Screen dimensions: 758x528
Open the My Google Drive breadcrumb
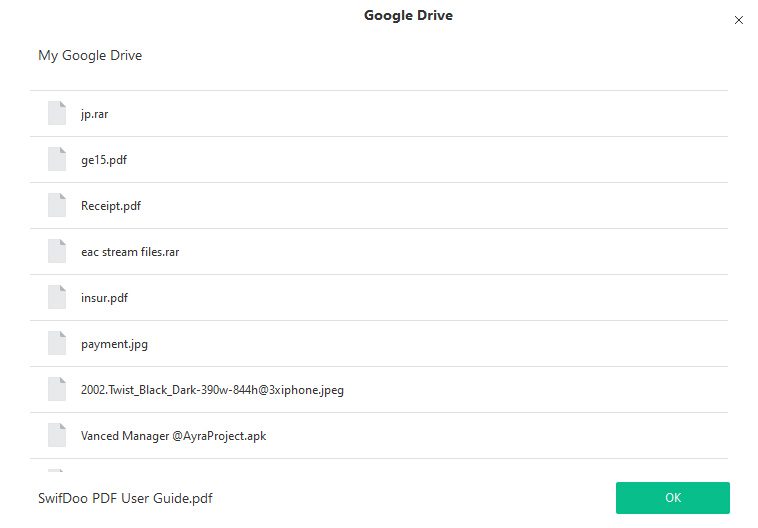point(90,55)
